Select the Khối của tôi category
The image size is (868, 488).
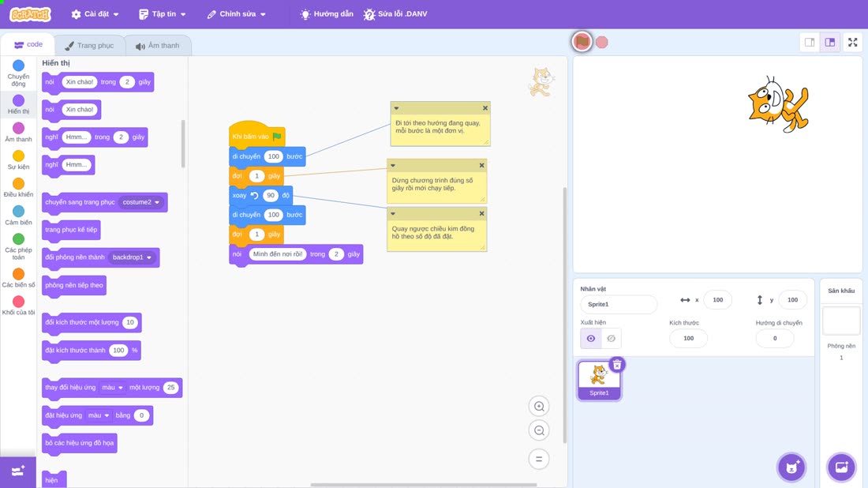click(x=18, y=306)
